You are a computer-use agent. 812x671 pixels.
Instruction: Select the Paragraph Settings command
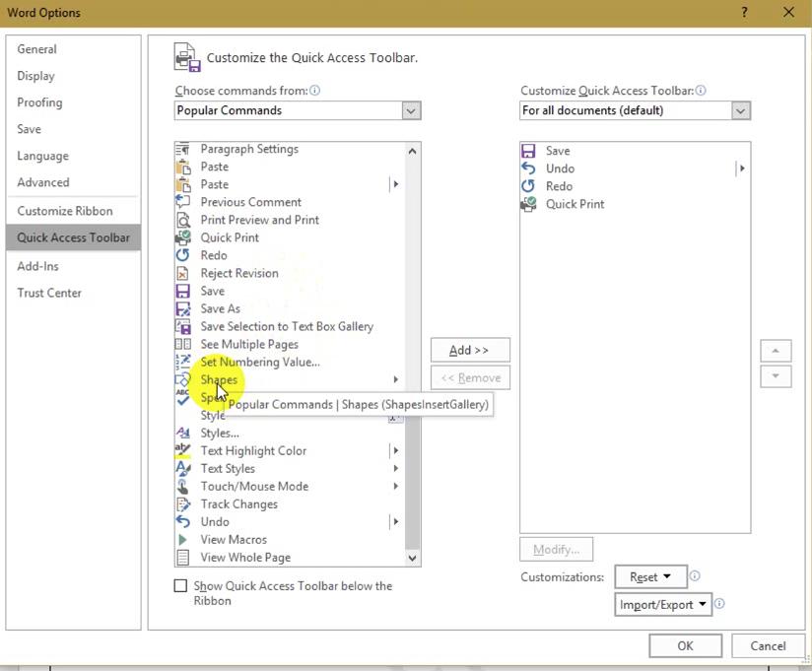[x=246, y=148]
